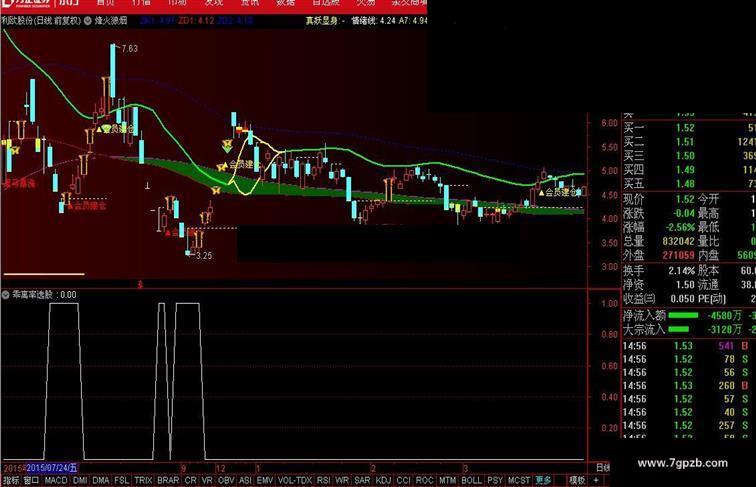Click the 净资 value 1.50

(685, 285)
